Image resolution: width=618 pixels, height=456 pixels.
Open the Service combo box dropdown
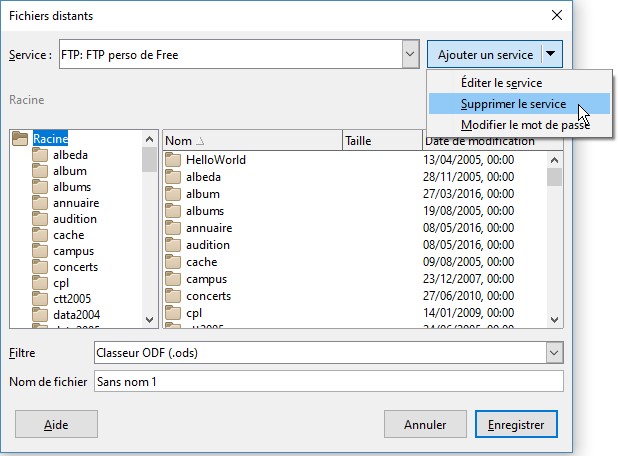410,54
